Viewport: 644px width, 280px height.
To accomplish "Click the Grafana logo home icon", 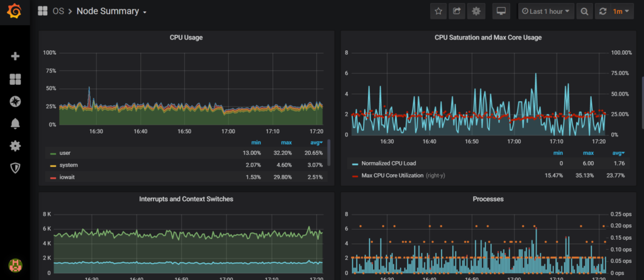I will (x=15, y=12).
